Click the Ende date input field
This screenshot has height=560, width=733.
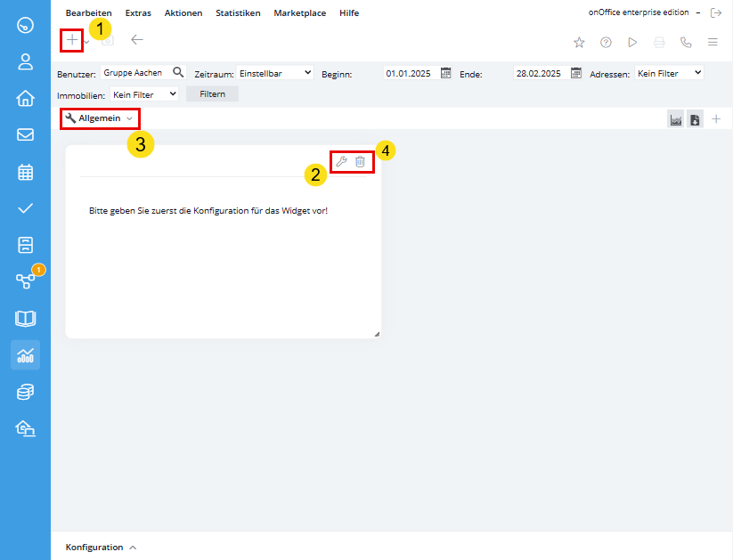point(539,73)
